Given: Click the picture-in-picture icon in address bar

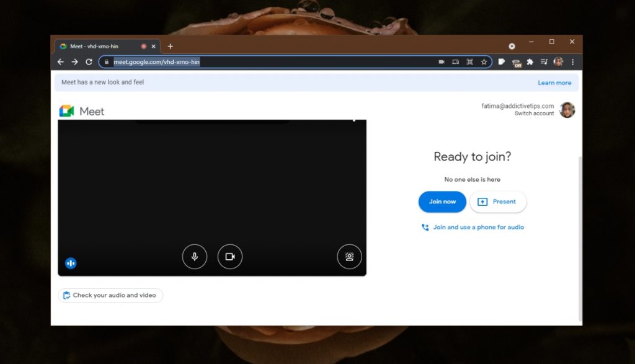Looking at the screenshot, I should (455, 61).
